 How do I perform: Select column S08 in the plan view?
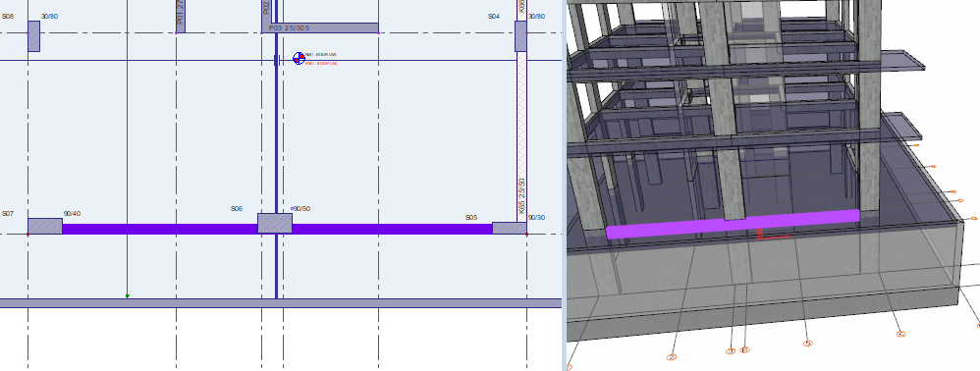coord(33,35)
